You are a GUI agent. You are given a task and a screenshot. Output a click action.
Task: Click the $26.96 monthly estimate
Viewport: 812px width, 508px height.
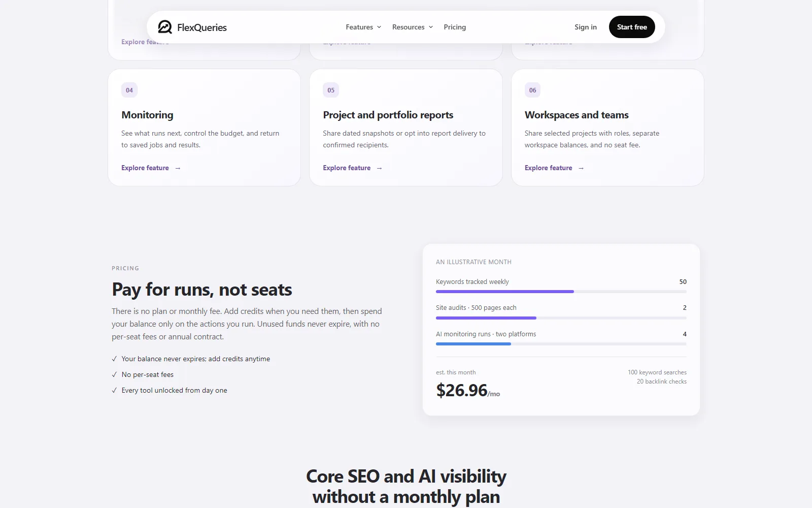point(468,390)
